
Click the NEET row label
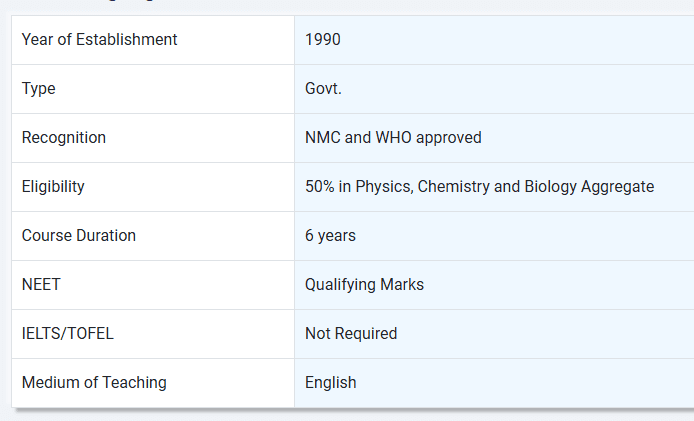41,285
